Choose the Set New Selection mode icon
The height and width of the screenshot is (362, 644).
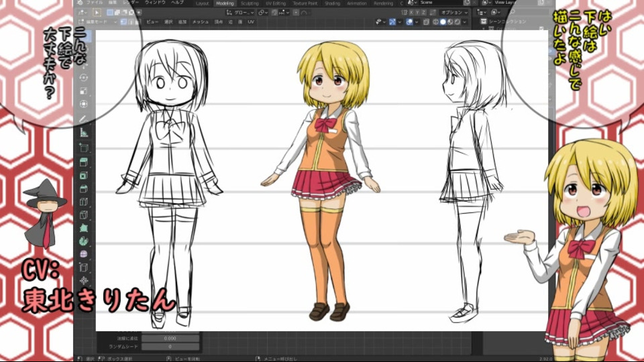[110, 13]
